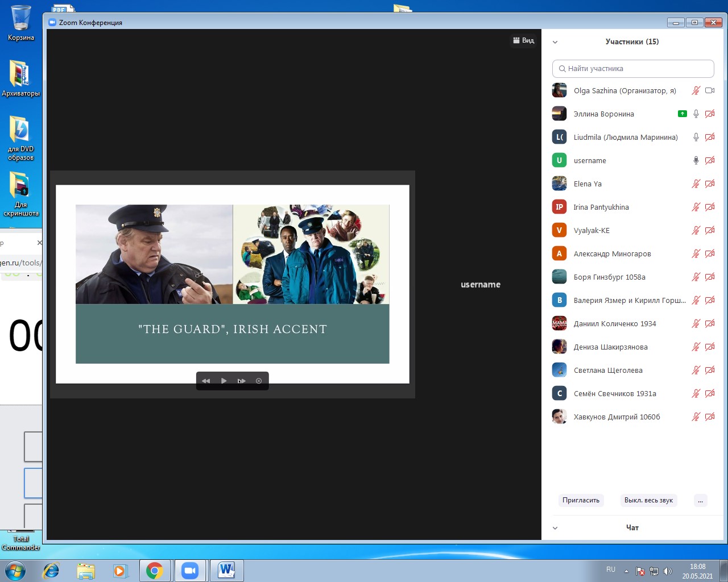Click Эллина Воронина's microphone icon
This screenshot has width=728, height=582.
point(696,114)
